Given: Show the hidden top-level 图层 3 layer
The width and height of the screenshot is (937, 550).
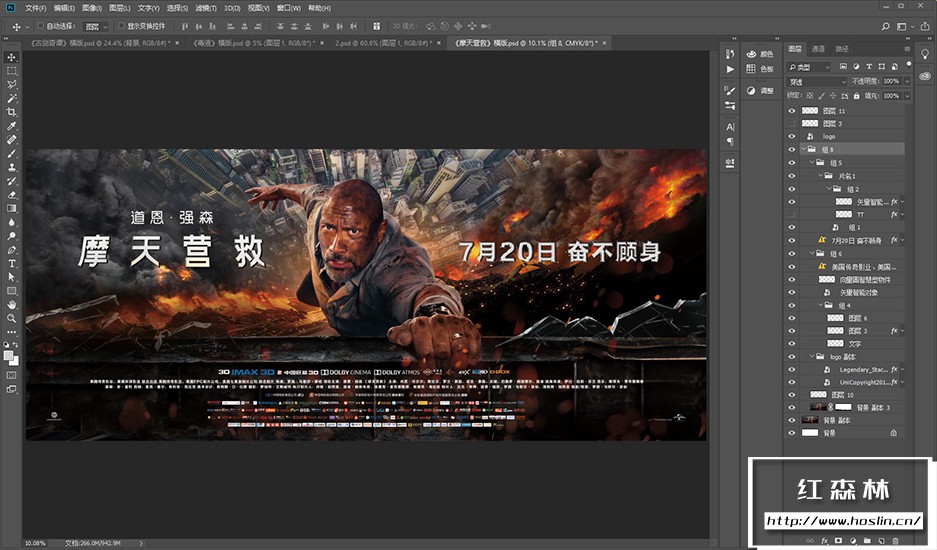Looking at the screenshot, I should click(792, 124).
